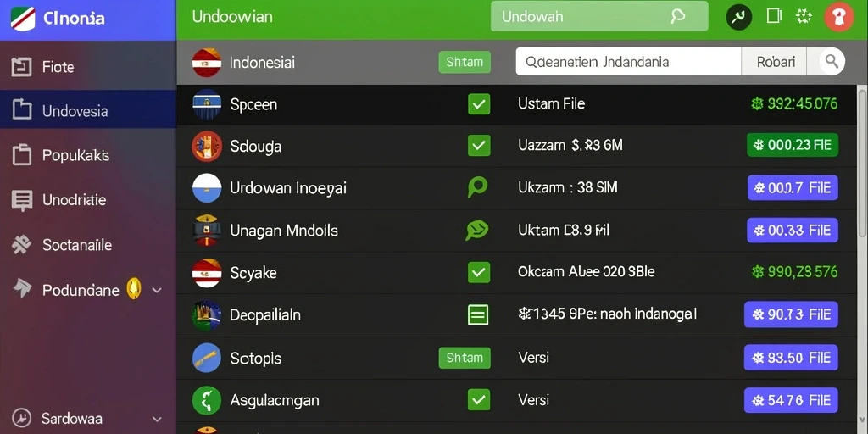Open the settings gear in top bar
Screen dimensions: 868x434
(804, 16)
